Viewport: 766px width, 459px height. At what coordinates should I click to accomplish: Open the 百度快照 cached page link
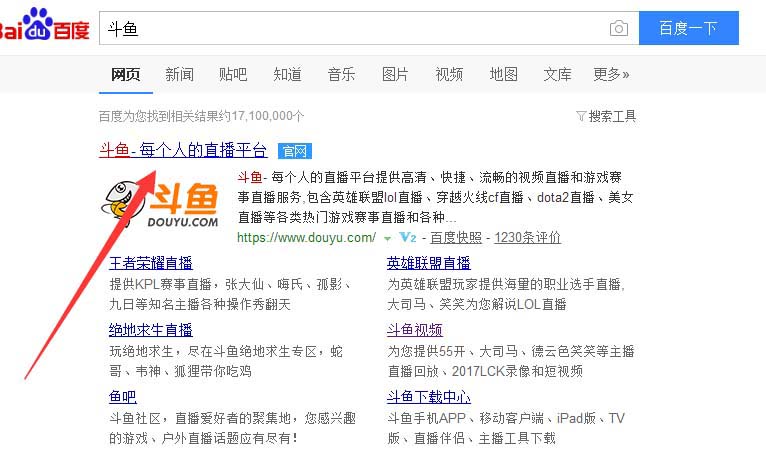click(x=456, y=238)
